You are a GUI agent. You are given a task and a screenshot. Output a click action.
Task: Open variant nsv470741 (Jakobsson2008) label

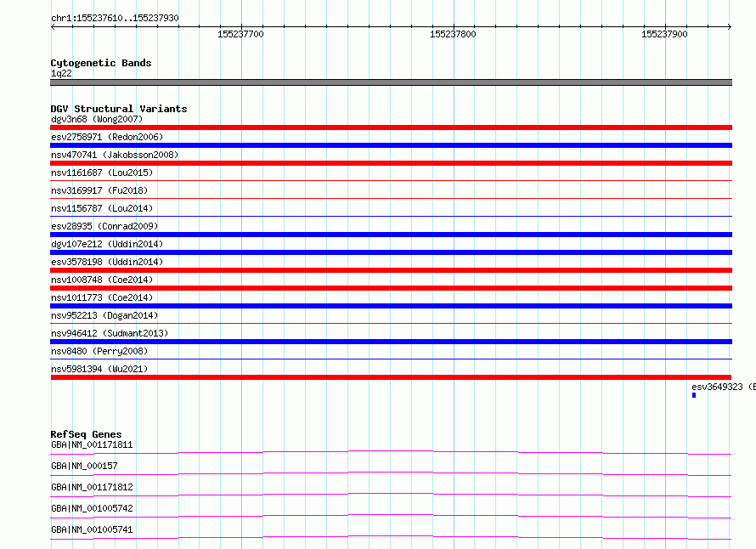115,155
